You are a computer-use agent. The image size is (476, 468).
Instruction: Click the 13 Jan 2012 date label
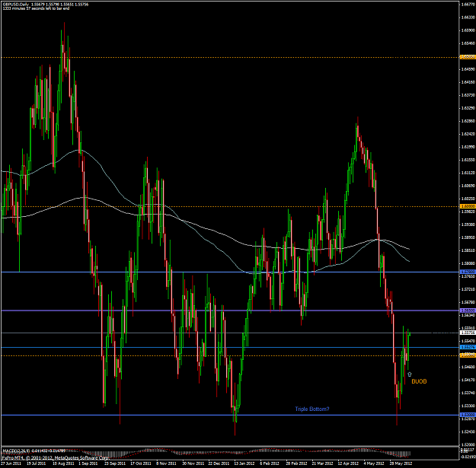pyautogui.click(x=244, y=463)
